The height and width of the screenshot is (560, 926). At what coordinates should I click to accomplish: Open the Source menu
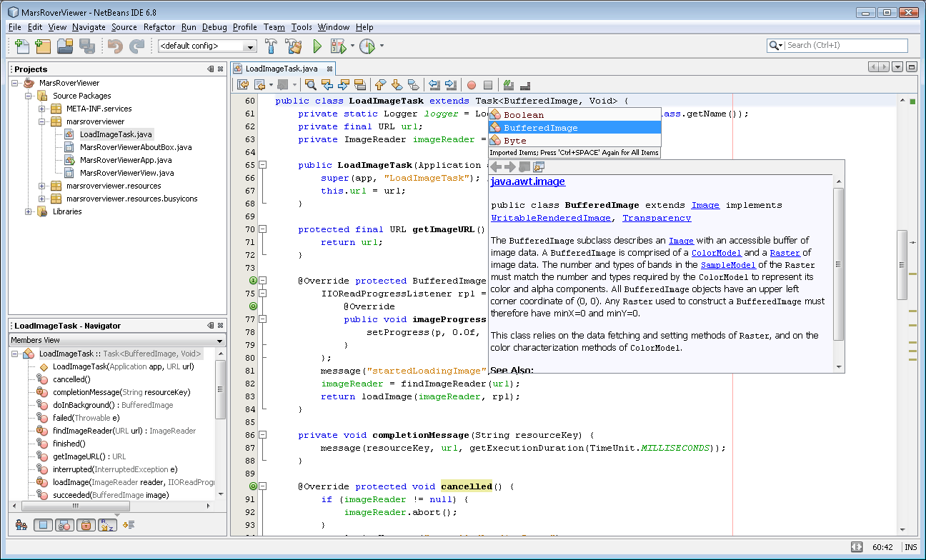[x=124, y=27]
